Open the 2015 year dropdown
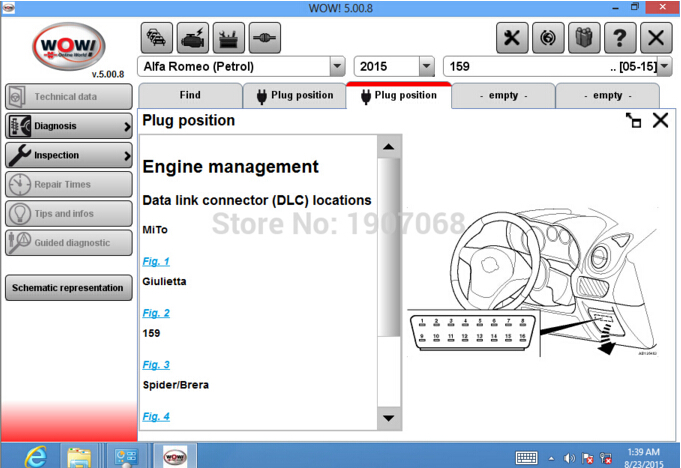The image size is (681, 468). [x=427, y=66]
